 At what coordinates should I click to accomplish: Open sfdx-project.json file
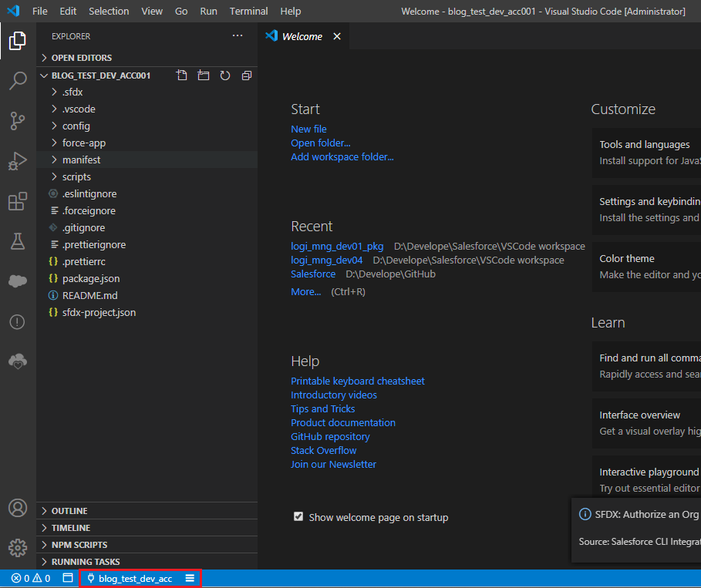coord(147,312)
